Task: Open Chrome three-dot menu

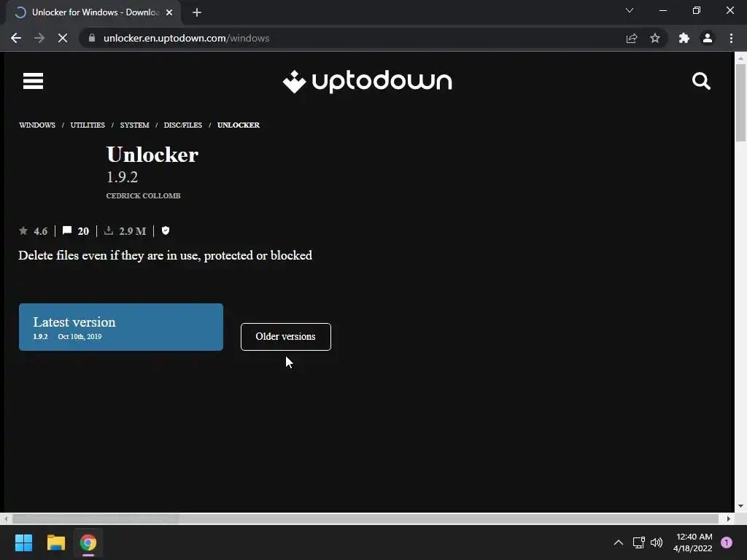Action: click(x=731, y=38)
